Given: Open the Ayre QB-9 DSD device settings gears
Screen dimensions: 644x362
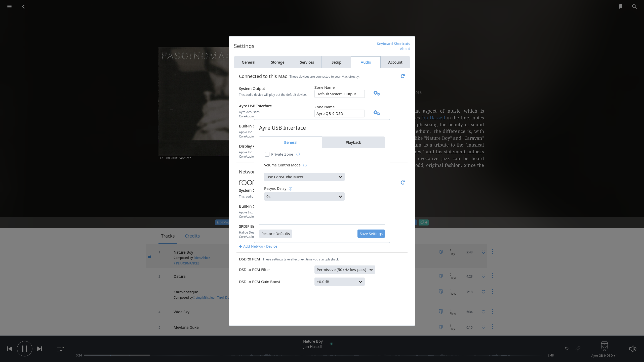Looking at the screenshot, I should [x=377, y=113].
